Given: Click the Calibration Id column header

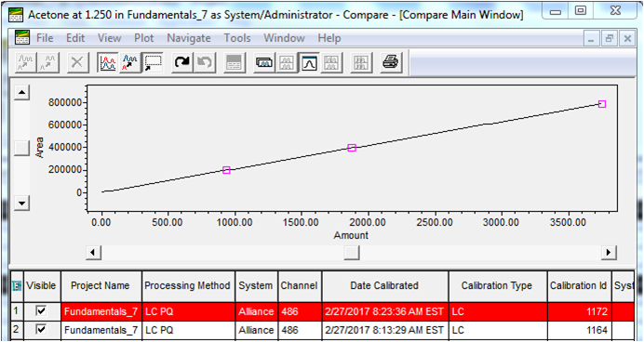Looking at the screenshot, I should (579, 286).
